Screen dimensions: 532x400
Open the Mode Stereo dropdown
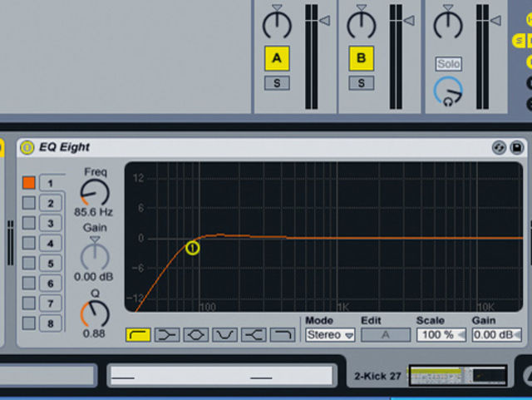(330, 335)
